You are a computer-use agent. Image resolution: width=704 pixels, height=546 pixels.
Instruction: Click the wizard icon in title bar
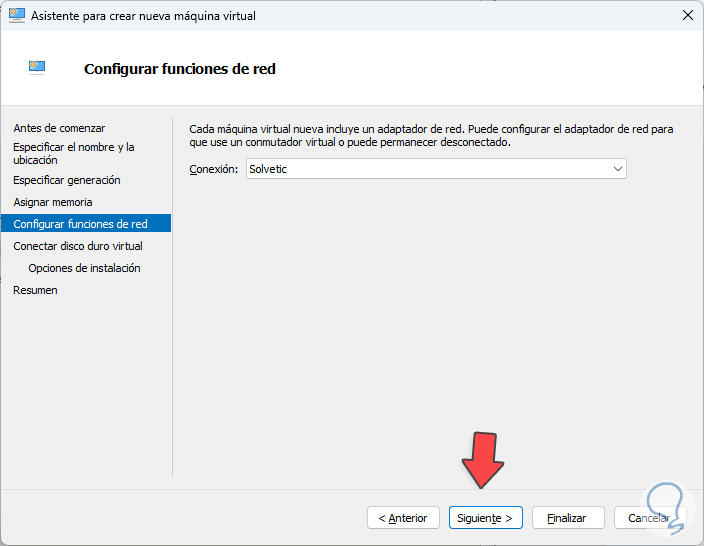click(16, 15)
